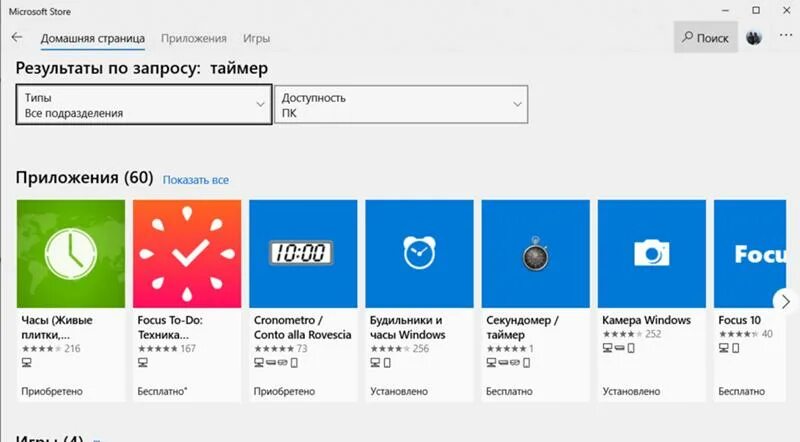This screenshot has width=800, height=442.
Task: Click the Cronometro / Conto alla Rovescia title
Action: [x=303, y=327]
